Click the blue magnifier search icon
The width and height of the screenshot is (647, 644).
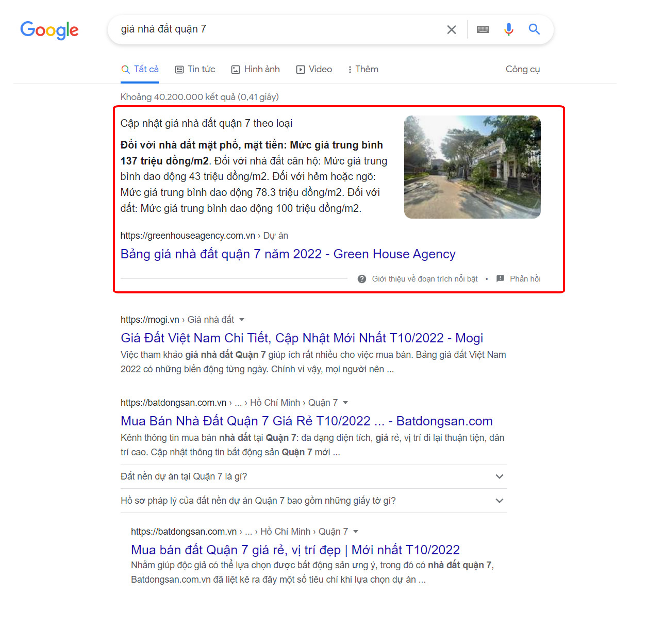[534, 29]
